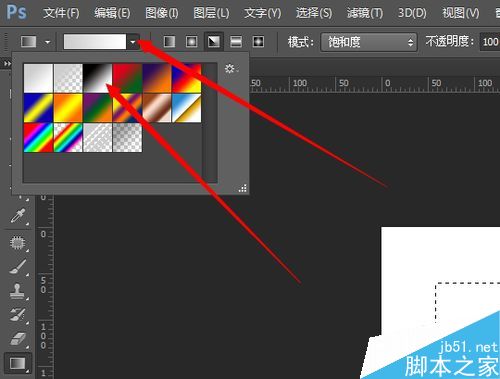This screenshot has width=500, height=379.
Task: Select the Eyedropper tool
Action: (x=17, y=216)
